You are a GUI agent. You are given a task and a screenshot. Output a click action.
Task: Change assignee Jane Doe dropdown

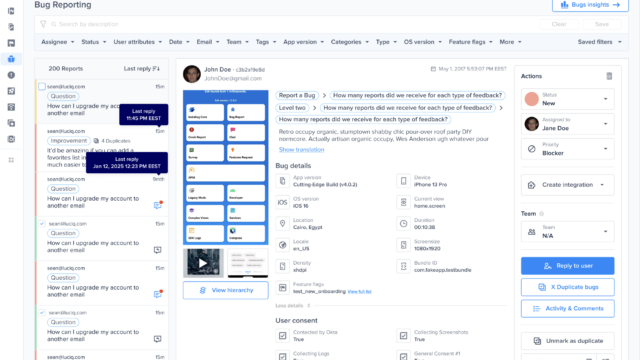click(x=567, y=124)
